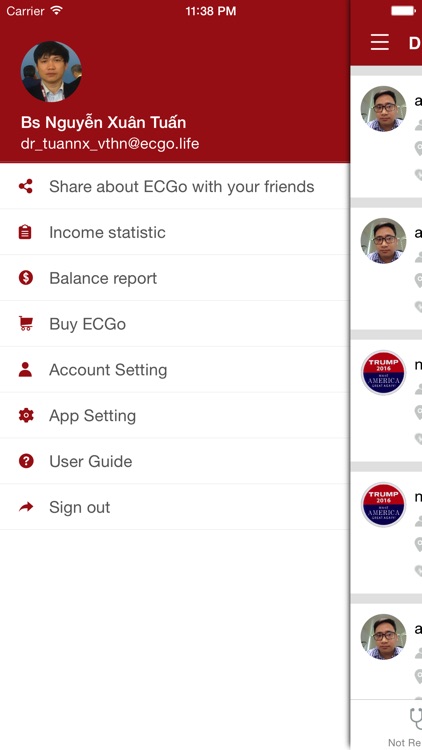
Task: Open the Income statistic menu item
Action: point(175,232)
